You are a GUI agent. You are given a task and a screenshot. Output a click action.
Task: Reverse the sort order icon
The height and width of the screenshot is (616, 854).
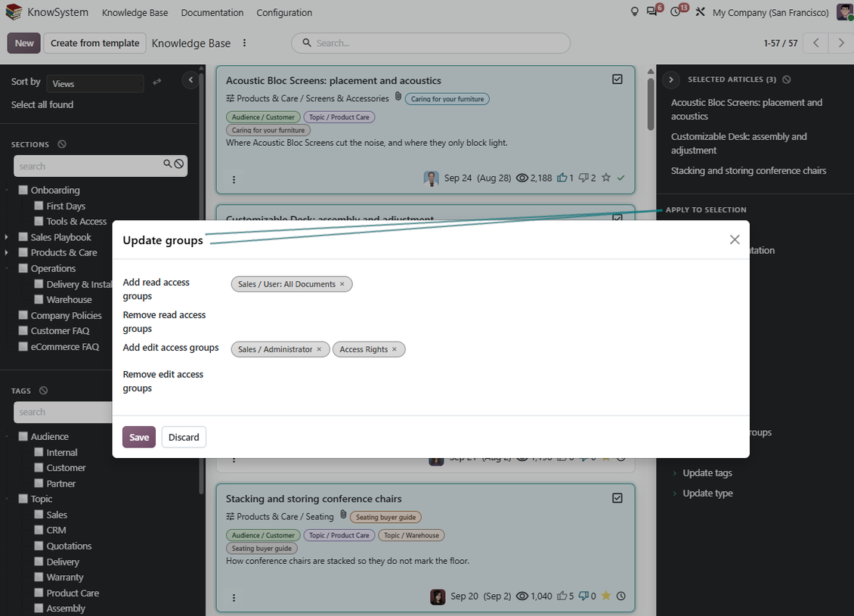tap(157, 82)
